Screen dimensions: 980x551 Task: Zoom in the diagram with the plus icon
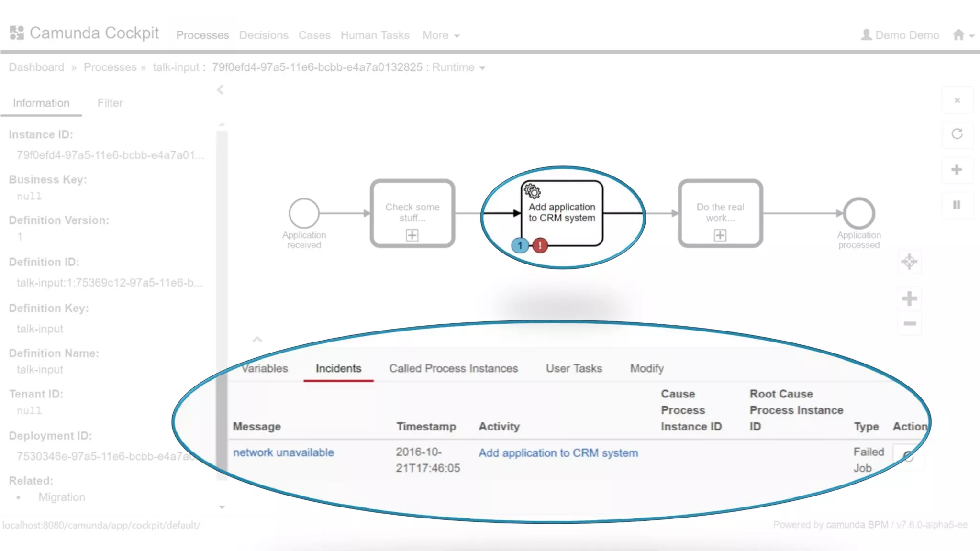coord(909,299)
